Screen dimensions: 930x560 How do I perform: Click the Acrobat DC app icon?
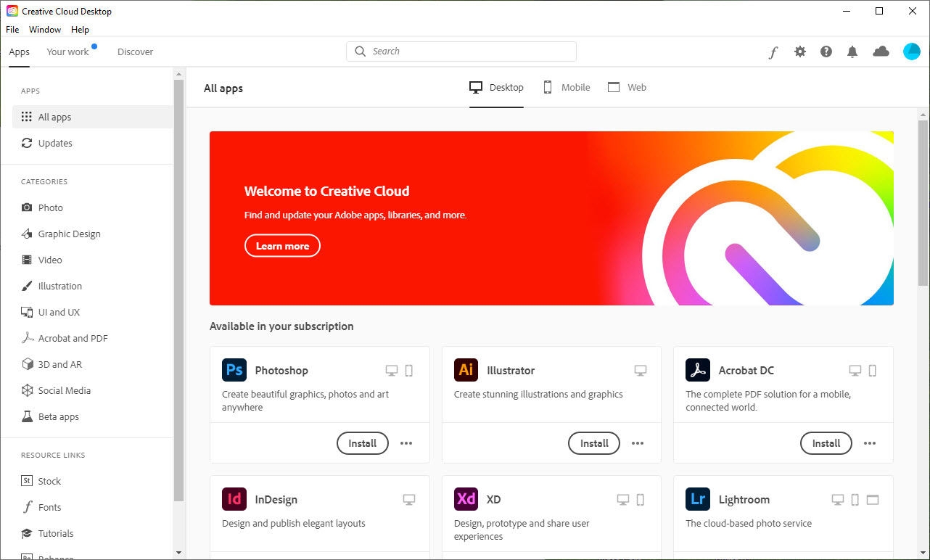(x=698, y=370)
